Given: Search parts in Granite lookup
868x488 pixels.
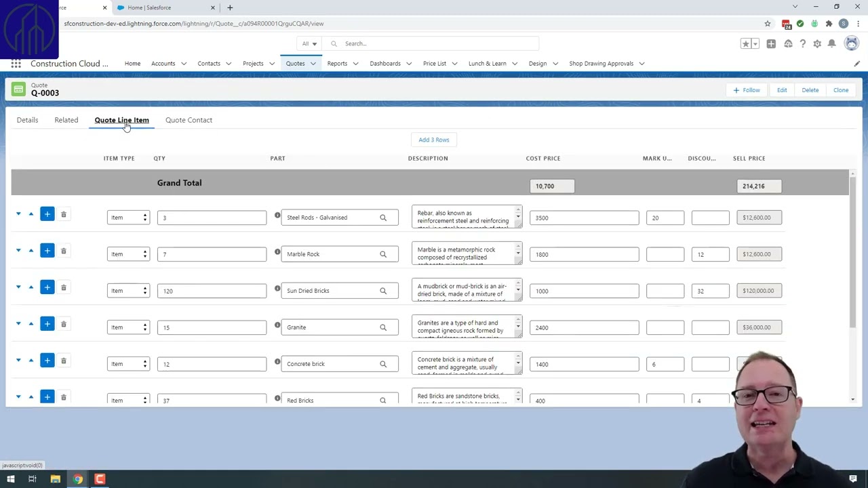Looking at the screenshot, I should [383, 327].
